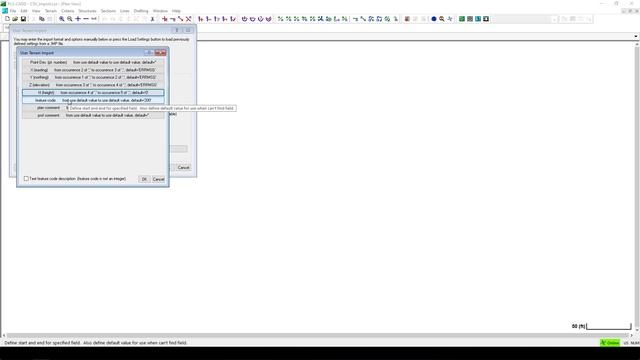
Task: Toggle Text feature code description checkbox
Action: [26, 179]
